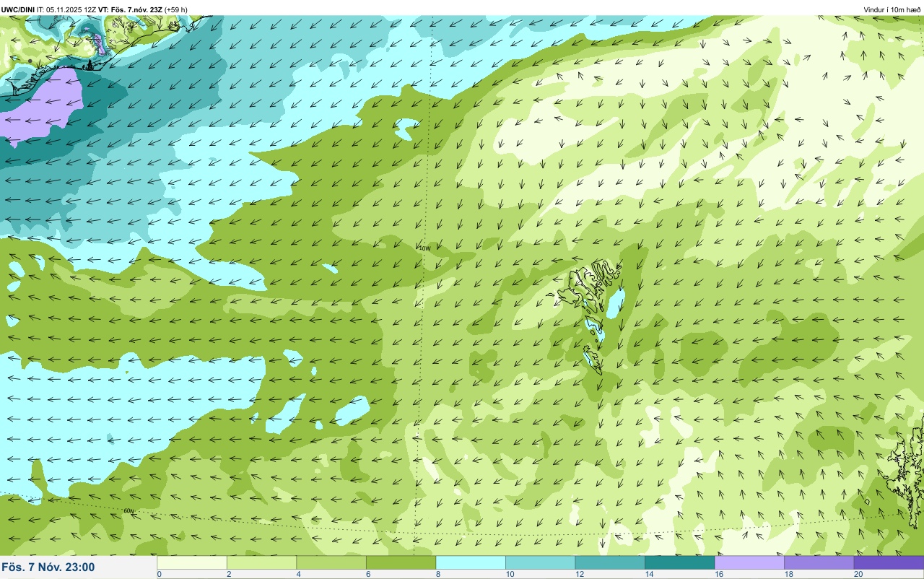Click the light green 4–6 legend swatch
The image size is (924, 579).
tap(331, 562)
